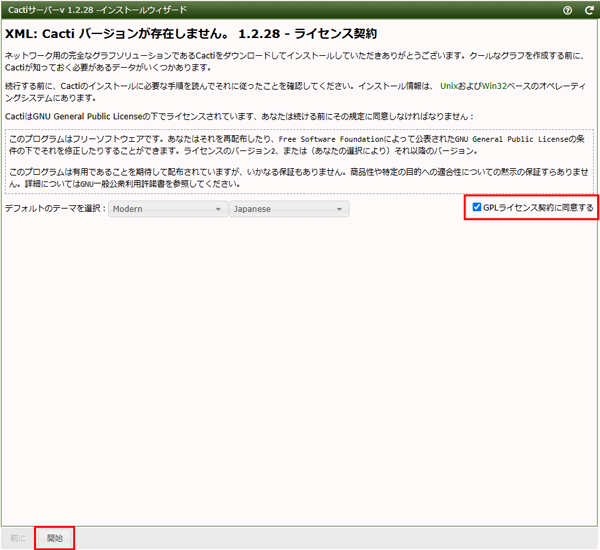Click the 前に button
Image resolution: width=600 pixels, height=550 pixels.
click(x=18, y=538)
